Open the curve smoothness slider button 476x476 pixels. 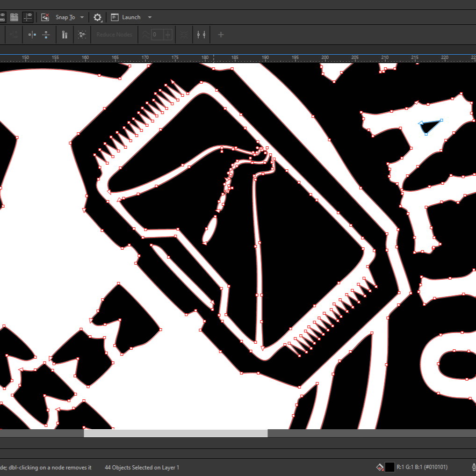[168, 35]
